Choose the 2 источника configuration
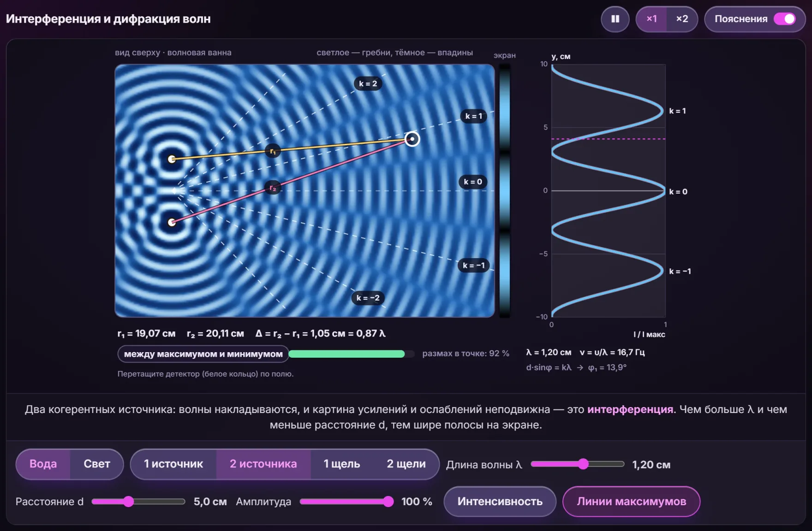Image resolution: width=812 pixels, height=531 pixels. (x=263, y=464)
